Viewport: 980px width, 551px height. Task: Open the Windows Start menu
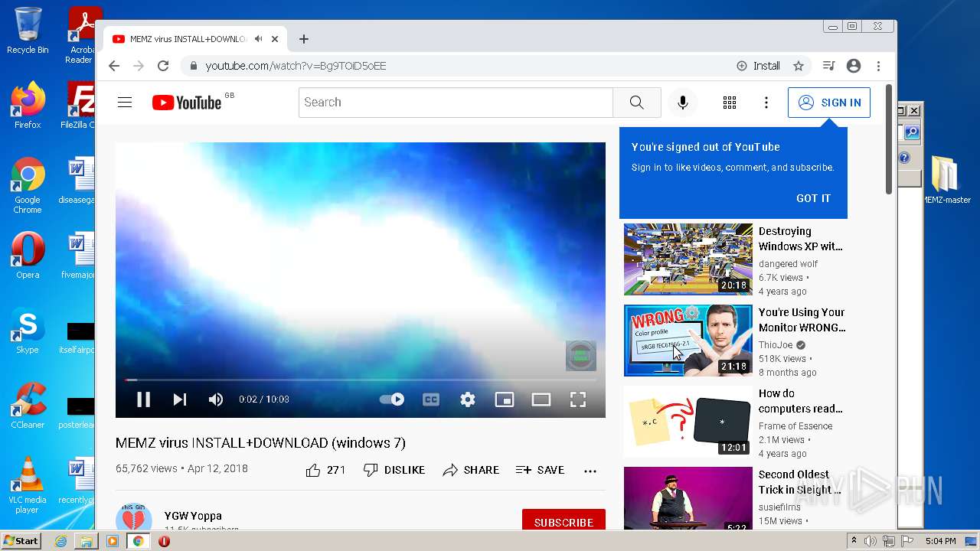coord(21,541)
